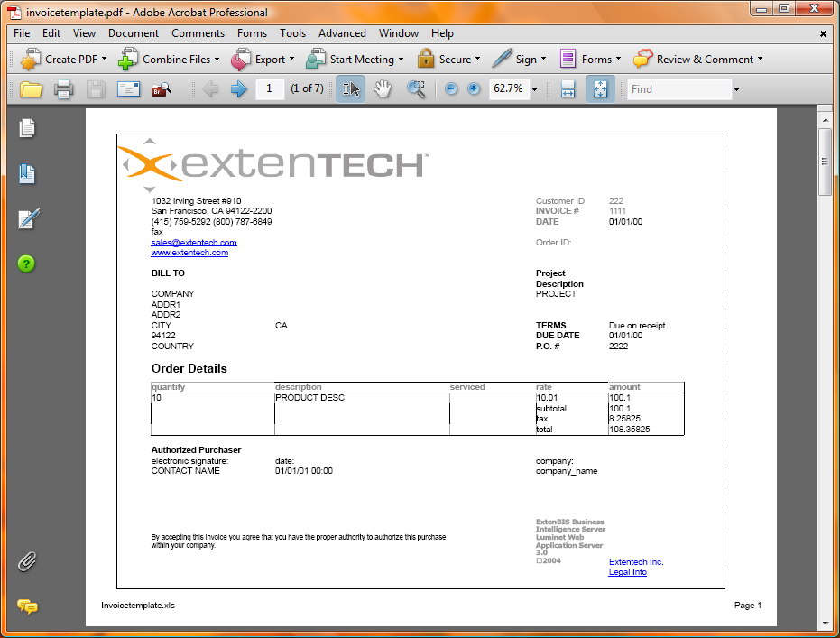Viewport: 840px width, 638px height.
Task: Open the zoom percentage dropdown arrow
Action: coord(534,89)
